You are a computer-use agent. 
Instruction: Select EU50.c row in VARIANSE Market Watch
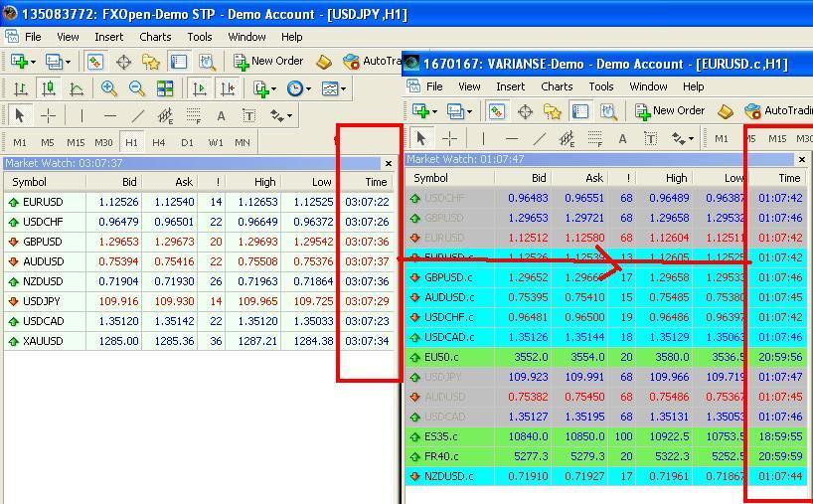pyautogui.click(x=606, y=357)
